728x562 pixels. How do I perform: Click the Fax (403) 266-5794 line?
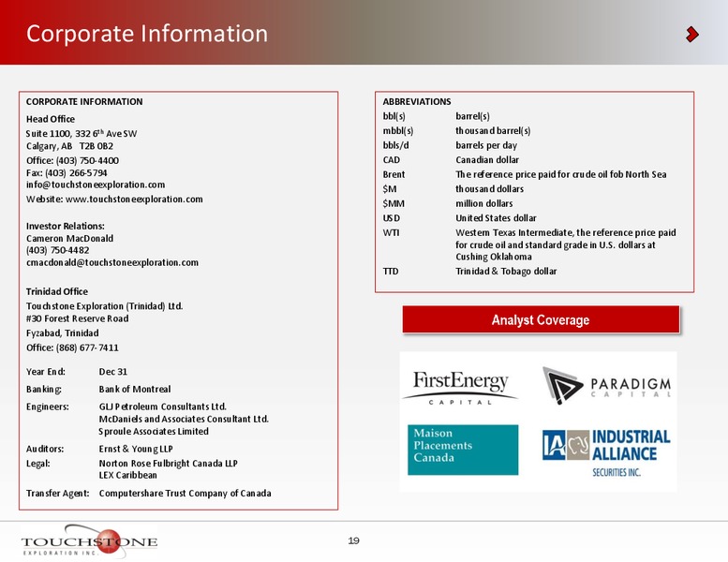[67, 172]
